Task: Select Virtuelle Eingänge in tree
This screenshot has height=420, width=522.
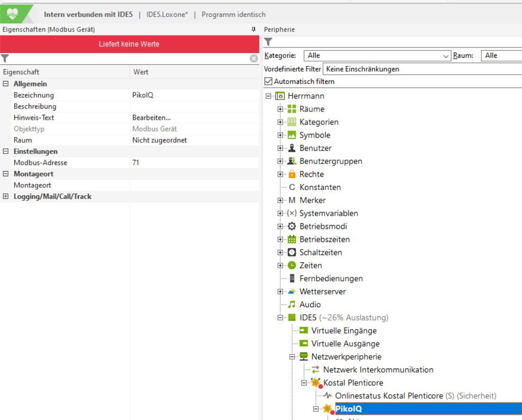Action: tap(344, 331)
